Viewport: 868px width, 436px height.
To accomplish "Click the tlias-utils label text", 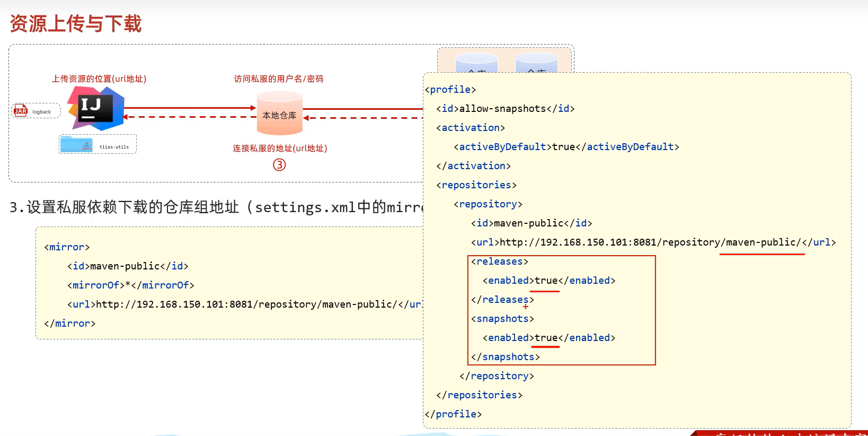I will 114,147.
